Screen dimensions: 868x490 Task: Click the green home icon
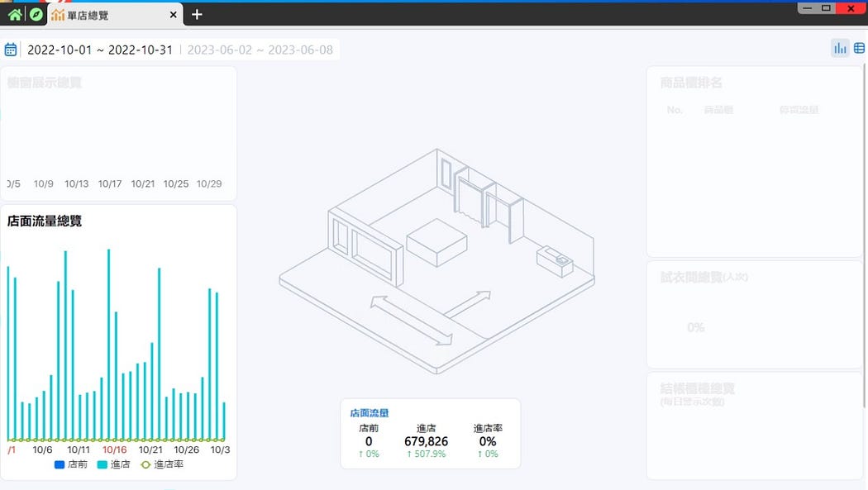coord(15,14)
